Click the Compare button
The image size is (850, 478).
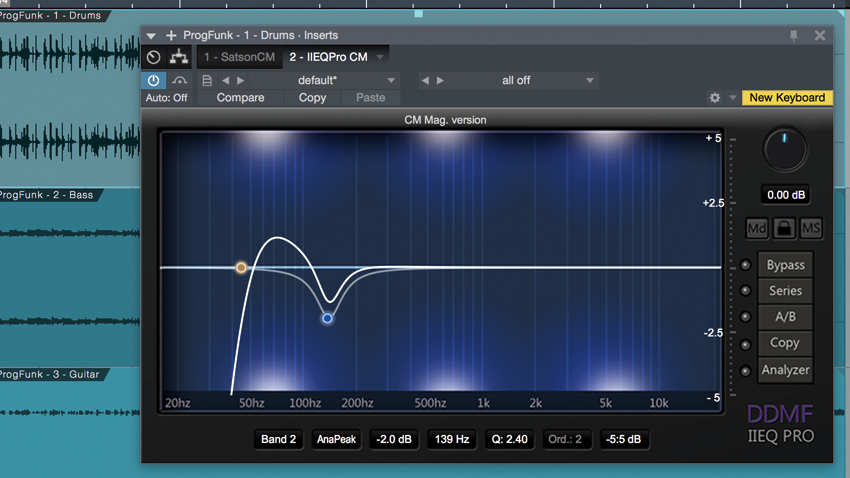click(241, 98)
